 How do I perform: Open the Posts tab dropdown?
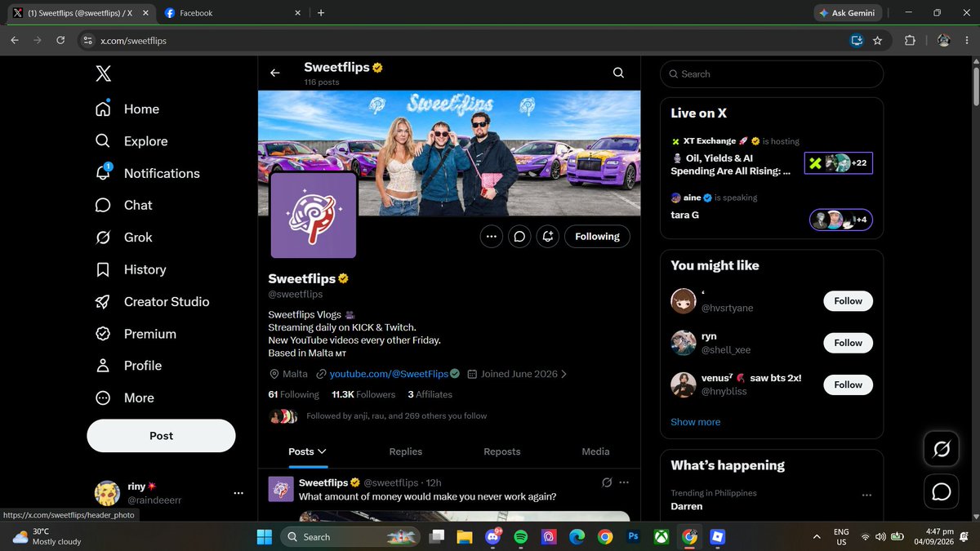(x=307, y=451)
